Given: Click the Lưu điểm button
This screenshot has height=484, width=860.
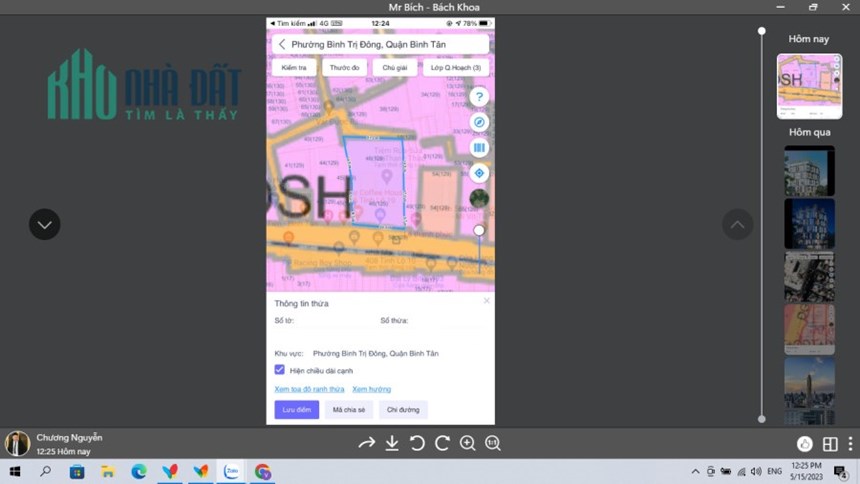Looking at the screenshot, I should pyautogui.click(x=297, y=409).
